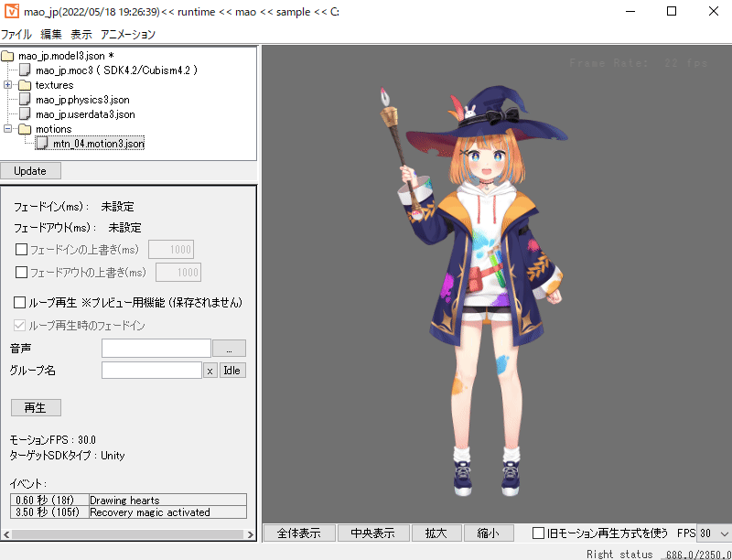This screenshot has width=732, height=560.
Task: Click the mtn_04.motion3.json file icon
Action: 42,144
